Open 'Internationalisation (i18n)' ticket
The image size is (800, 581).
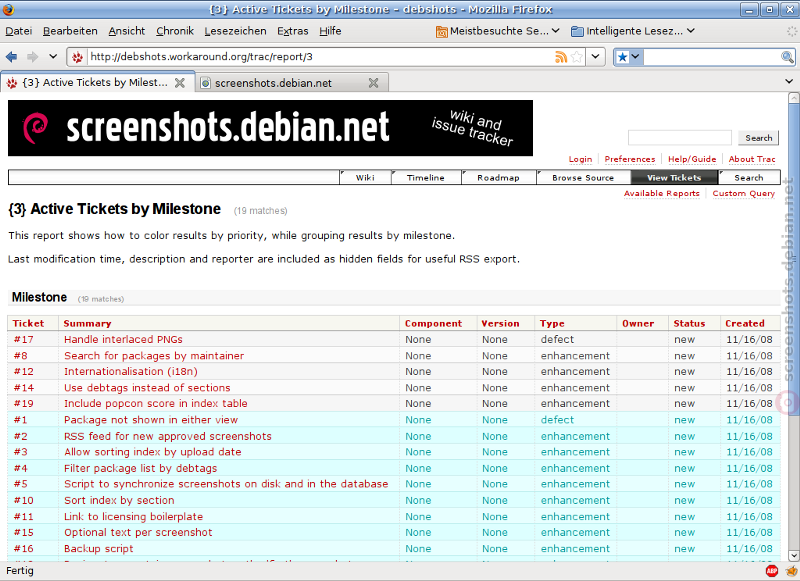coord(131,371)
